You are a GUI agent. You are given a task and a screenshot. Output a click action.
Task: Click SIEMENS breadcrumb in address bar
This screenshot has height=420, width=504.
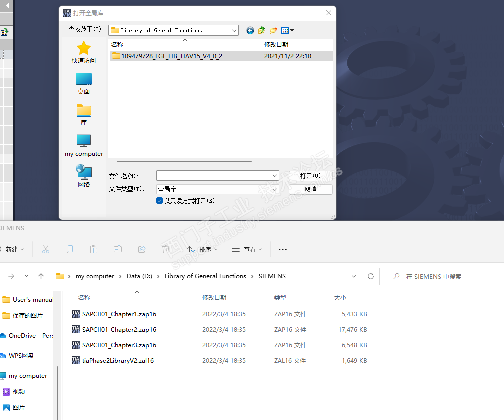click(x=272, y=276)
